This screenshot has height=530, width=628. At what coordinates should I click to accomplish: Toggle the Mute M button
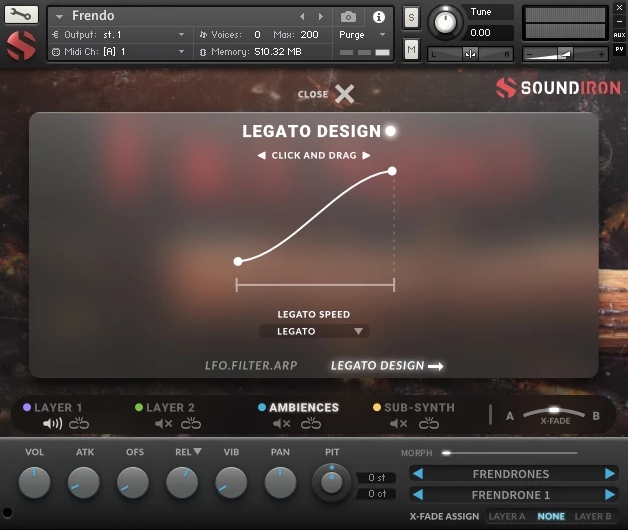[x=411, y=50]
